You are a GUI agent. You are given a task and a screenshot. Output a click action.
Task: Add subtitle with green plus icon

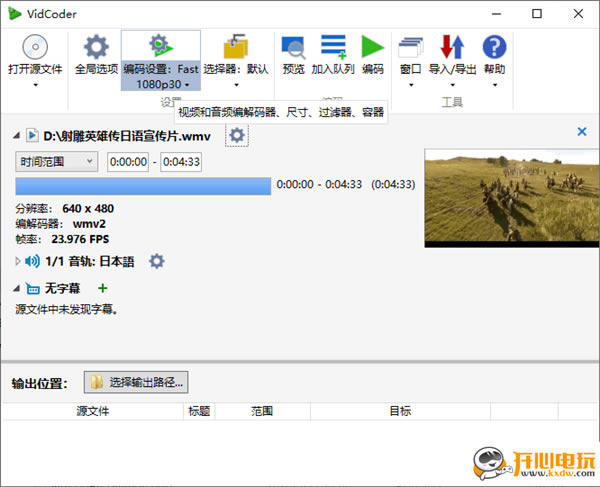[102, 289]
